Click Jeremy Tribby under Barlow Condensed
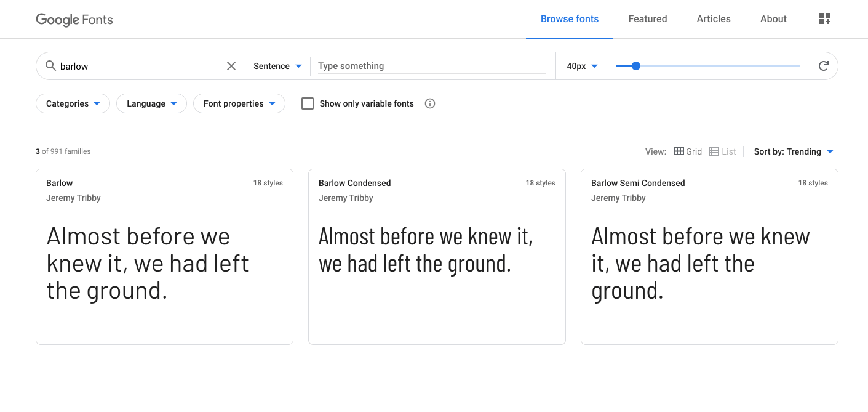The width and height of the screenshot is (868, 412). (x=346, y=198)
